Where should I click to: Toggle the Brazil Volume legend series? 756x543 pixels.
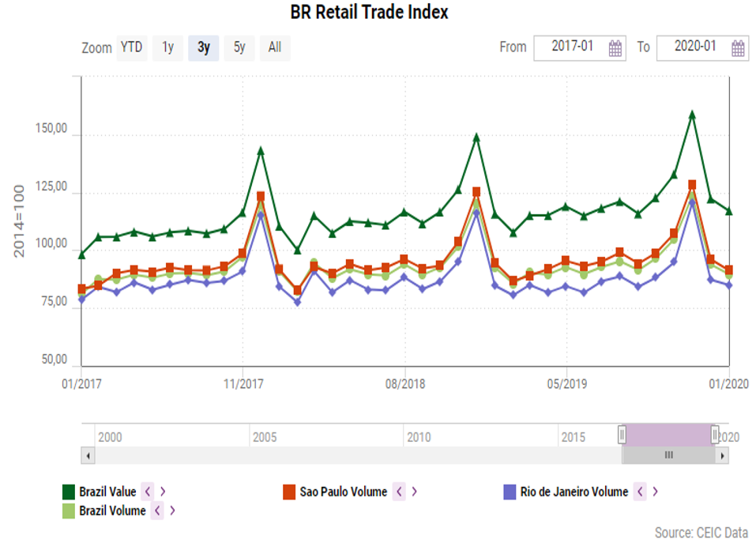(x=112, y=511)
